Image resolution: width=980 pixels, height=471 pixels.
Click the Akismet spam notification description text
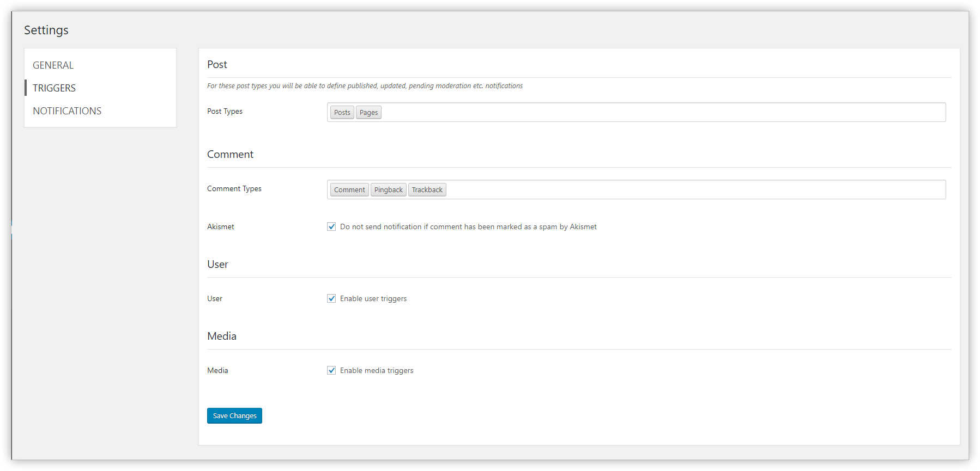[468, 227]
